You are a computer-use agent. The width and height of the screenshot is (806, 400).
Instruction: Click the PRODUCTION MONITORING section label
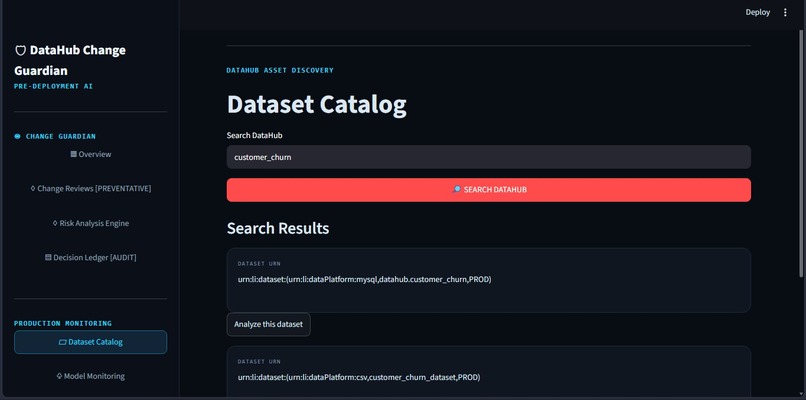[x=63, y=323]
